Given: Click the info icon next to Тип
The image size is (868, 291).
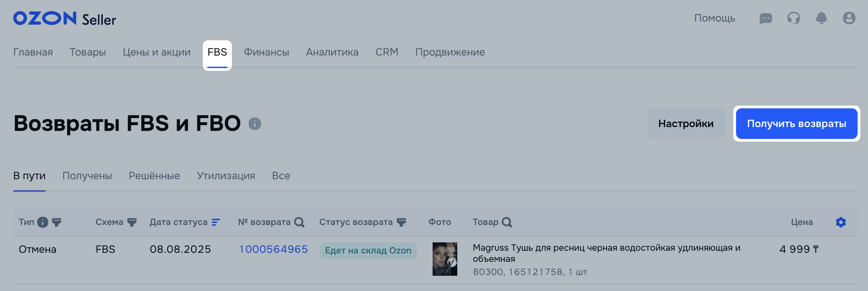Looking at the screenshot, I should click(42, 222).
